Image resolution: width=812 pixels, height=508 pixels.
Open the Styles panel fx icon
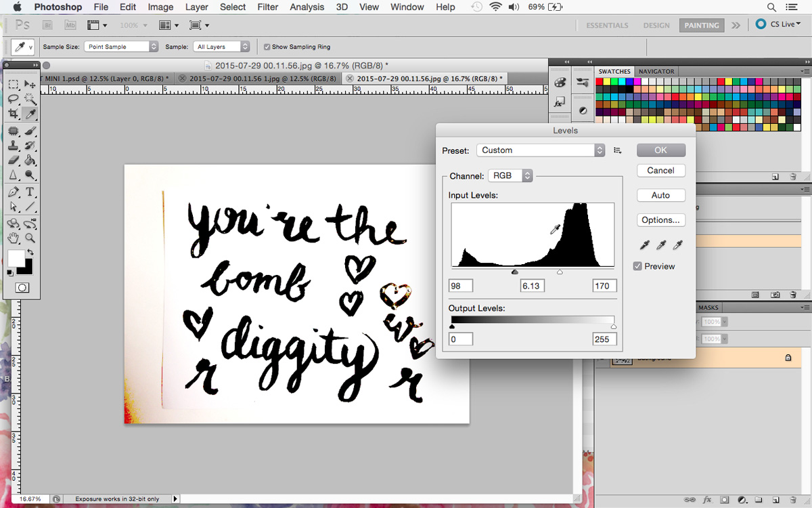click(x=560, y=103)
